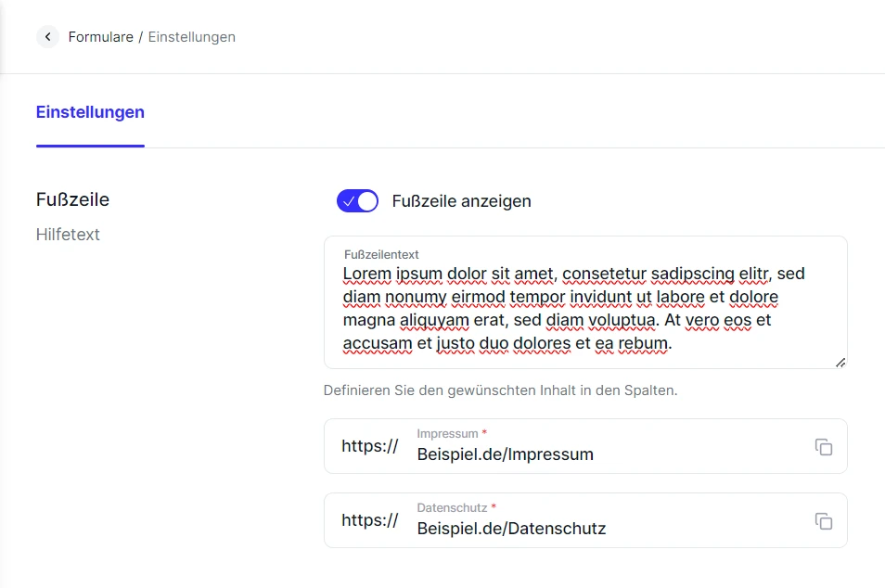Click the Fußzeile anzeigen label
This screenshot has width=885, height=588.
tap(462, 201)
